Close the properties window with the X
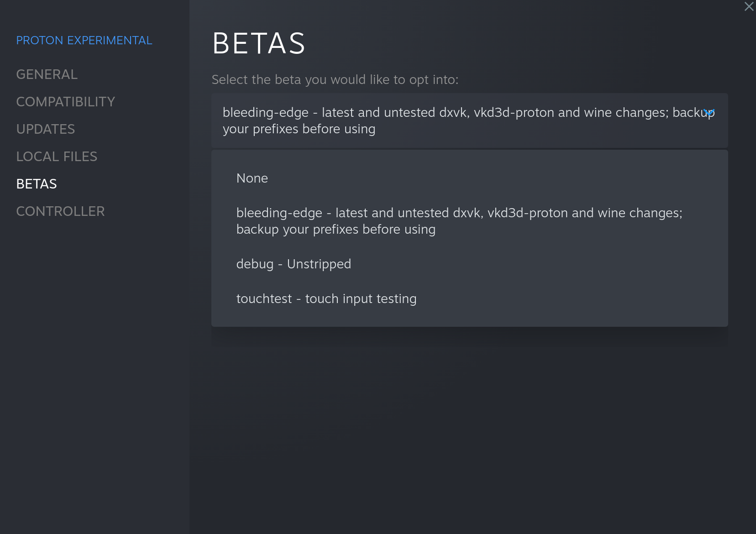Screen dimensions: 756x534 pyautogui.click(x=749, y=6)
